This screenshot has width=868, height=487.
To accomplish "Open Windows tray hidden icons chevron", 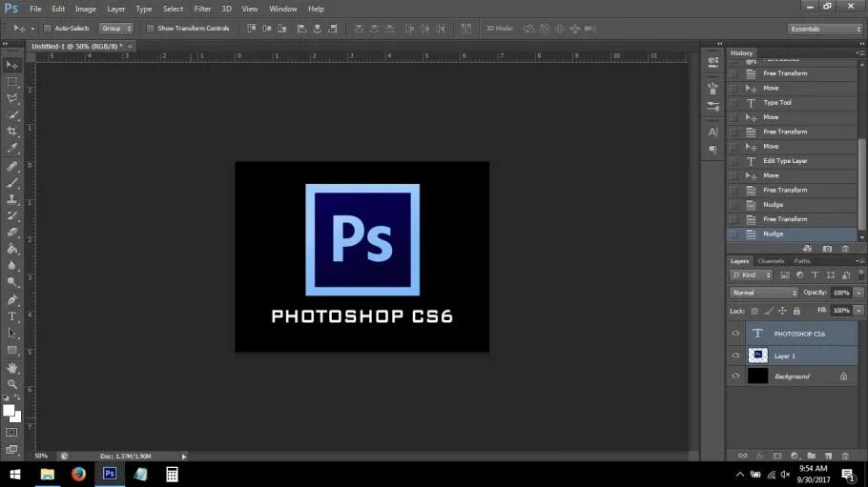I will [x=739, y=475].
